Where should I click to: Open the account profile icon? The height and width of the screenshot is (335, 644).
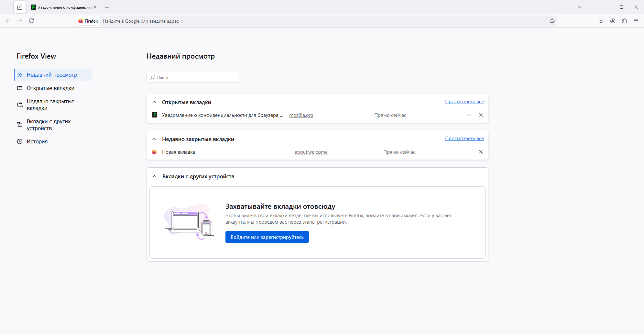pyautogui.click(x=613, y=21)
